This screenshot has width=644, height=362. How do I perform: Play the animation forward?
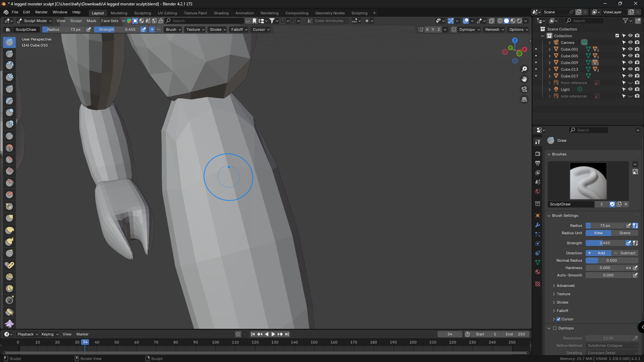click(273, 334)
